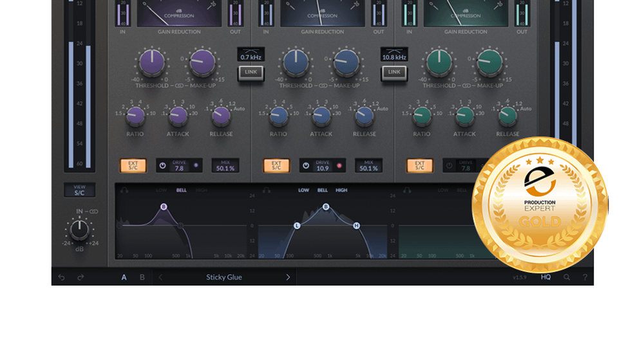Screen dimensions: 644x337
Task: Toggle HQ mode in the bottom bar
Action: point(545,277)
